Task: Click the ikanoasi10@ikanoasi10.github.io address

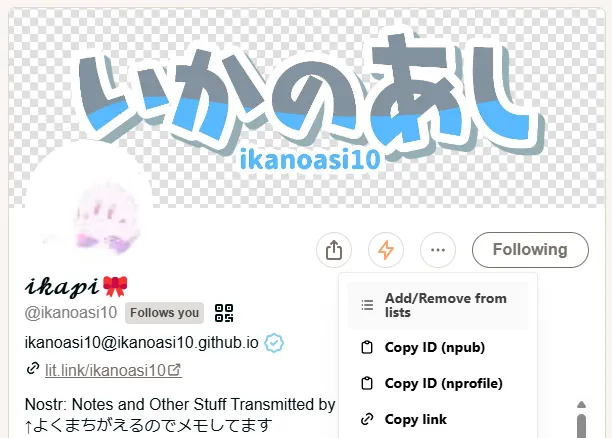Action: (x=142, y=343)
